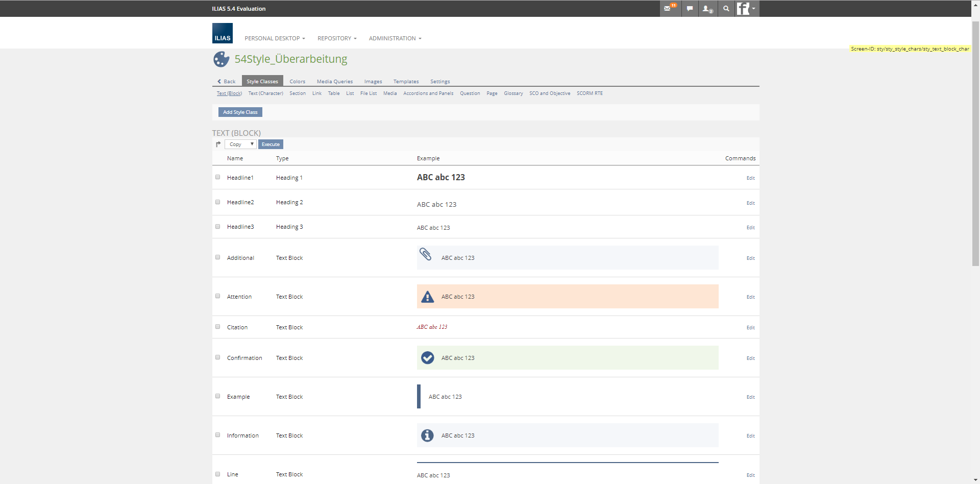Click the ILIAS logo
This screenshot has width=980, height=484.
point(222,33)
